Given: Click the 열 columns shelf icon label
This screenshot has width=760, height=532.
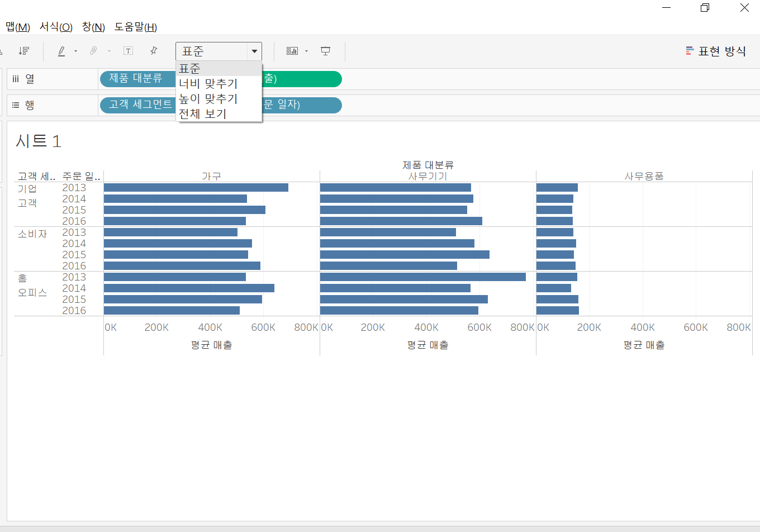Looking at the screenshot, I should [x=23, y=79].
